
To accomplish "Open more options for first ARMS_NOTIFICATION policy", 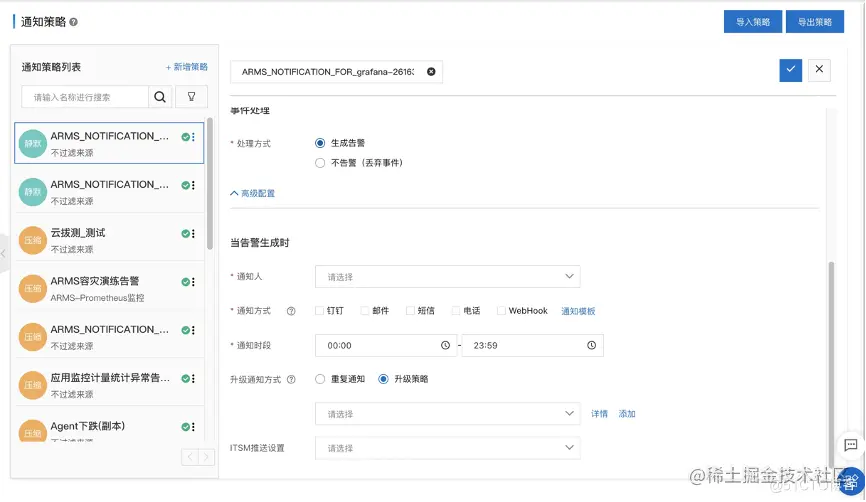I will 193,137.
